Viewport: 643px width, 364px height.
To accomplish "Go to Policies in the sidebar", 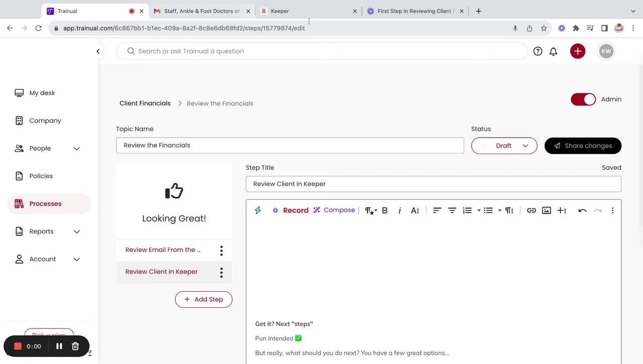I will point(41,176).
